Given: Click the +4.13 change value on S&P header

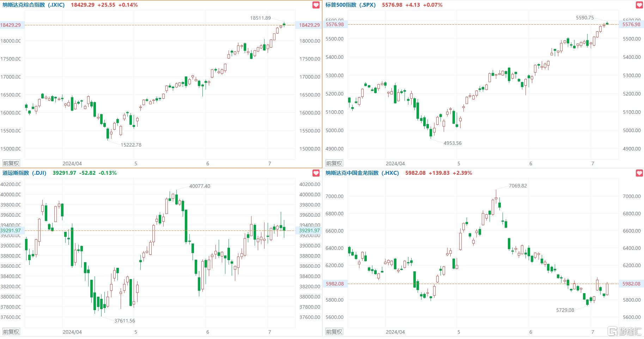Looking at the screenshot, I should (413, 5).
